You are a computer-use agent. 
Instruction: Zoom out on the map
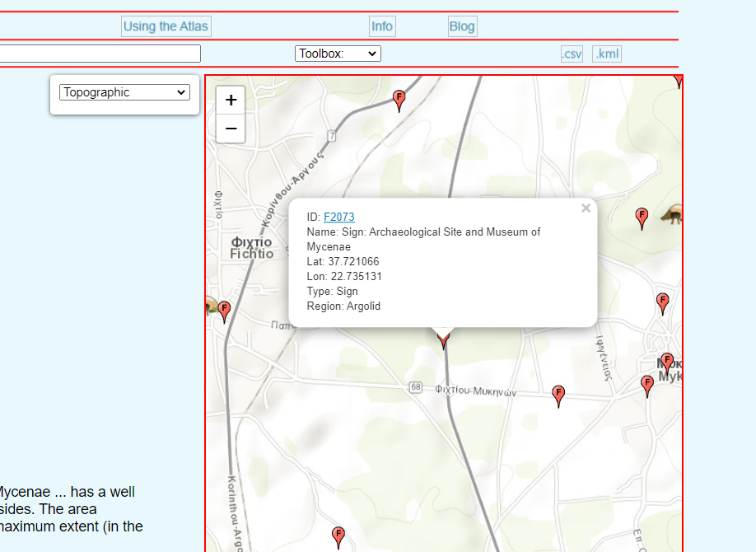click(231, 129)
